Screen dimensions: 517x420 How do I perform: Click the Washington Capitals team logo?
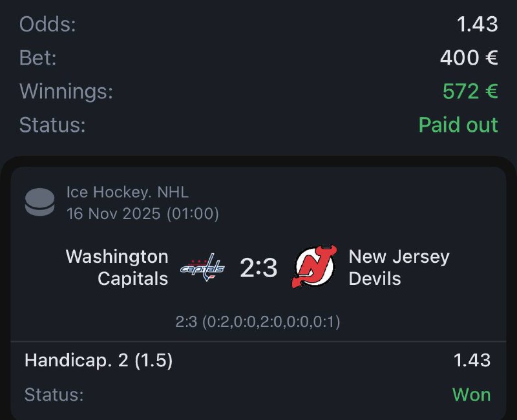coord(202,268)
